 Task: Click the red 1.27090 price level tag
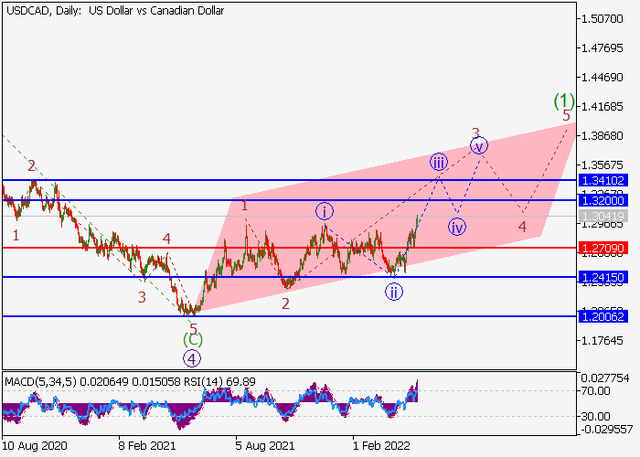point(602,246)
